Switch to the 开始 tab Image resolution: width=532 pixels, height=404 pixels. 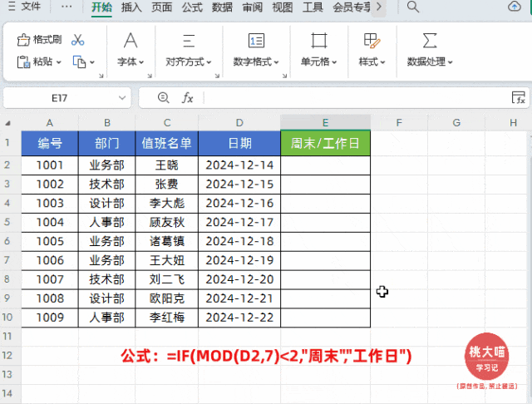101,7
